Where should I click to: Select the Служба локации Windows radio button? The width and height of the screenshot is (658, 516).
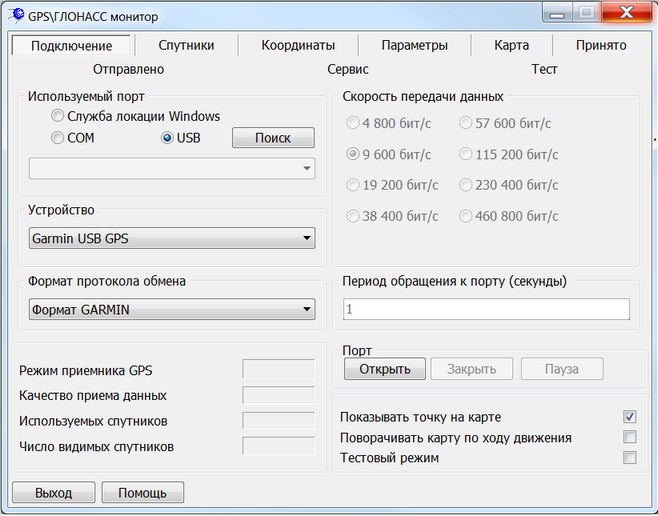click(59, 116)
